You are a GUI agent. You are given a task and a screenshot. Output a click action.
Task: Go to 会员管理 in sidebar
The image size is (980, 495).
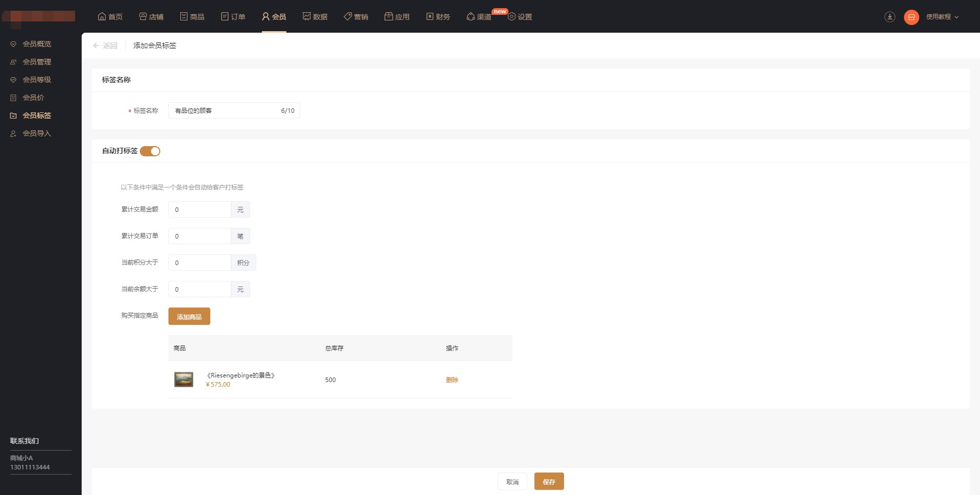point(37,62)
